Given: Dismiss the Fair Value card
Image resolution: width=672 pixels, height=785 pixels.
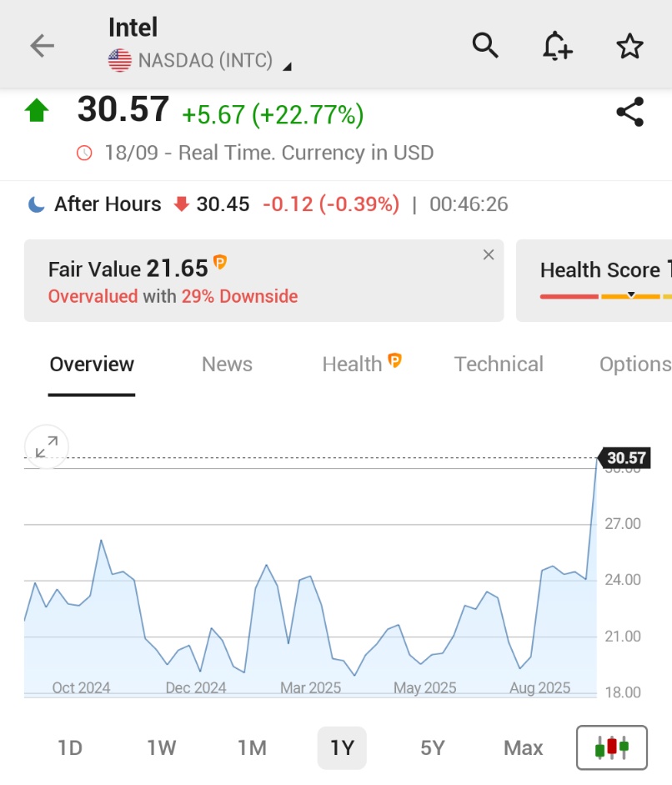Looking at the screenshot, I should [x=489, y=254].
